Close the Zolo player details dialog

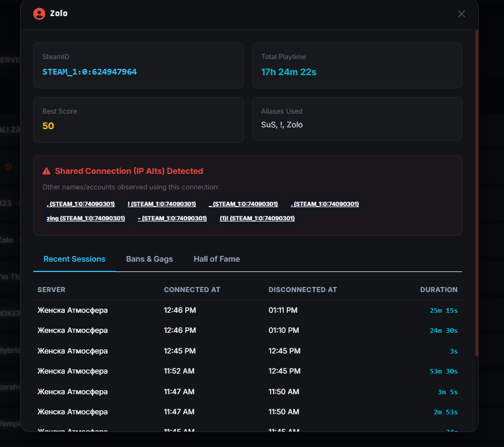click(461, 14)
